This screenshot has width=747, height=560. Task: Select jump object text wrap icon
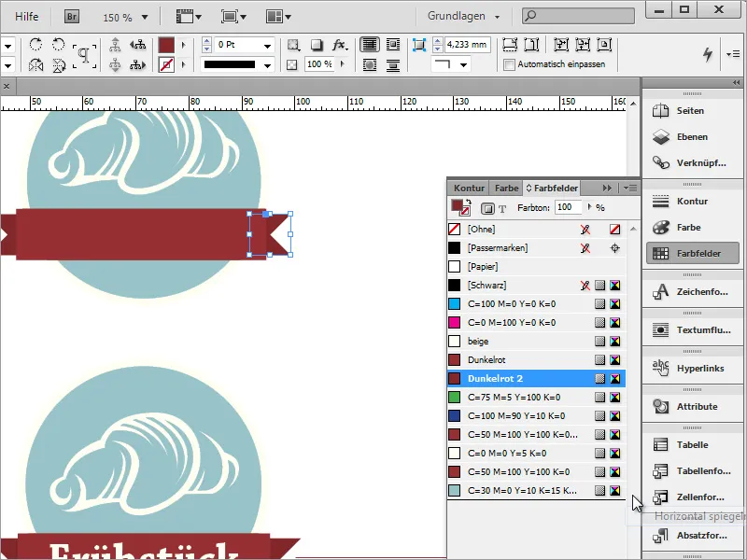click(x=393, y=64)
